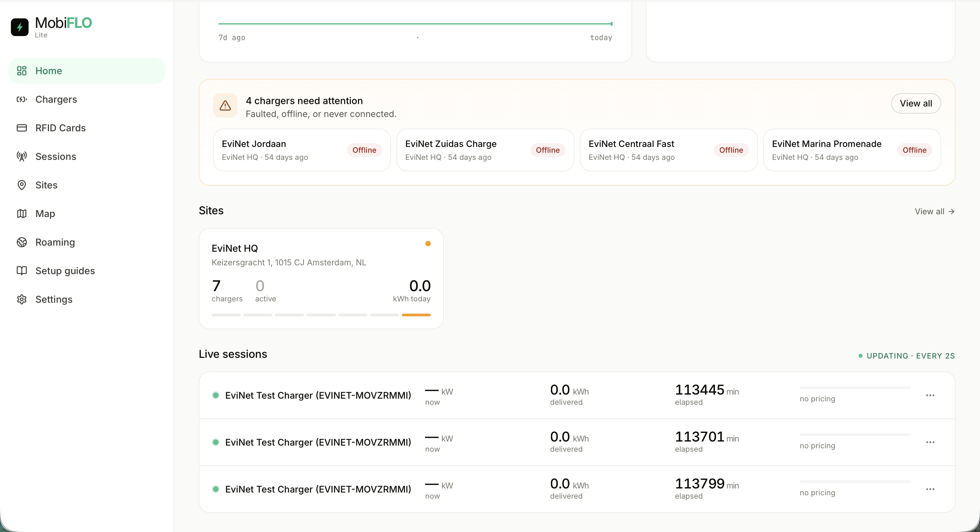Click the '7 chargers' count on EviNet HQ

[227, 290]
